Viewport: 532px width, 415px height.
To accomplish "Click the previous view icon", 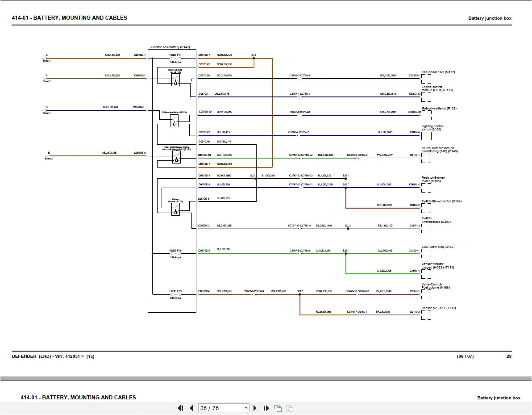I will 278,408.
